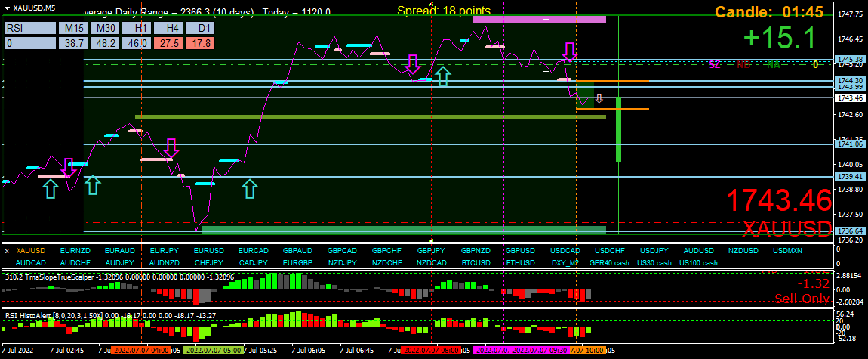Select the GBPUSD symbol button
Viewport: 868px width, 359px height.
coord(520,251)
